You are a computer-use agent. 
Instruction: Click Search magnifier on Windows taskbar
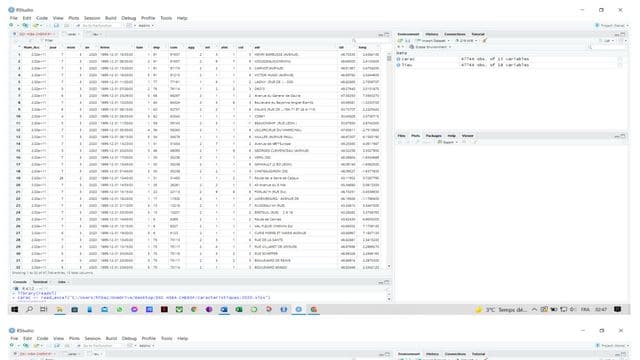(29, 309)
